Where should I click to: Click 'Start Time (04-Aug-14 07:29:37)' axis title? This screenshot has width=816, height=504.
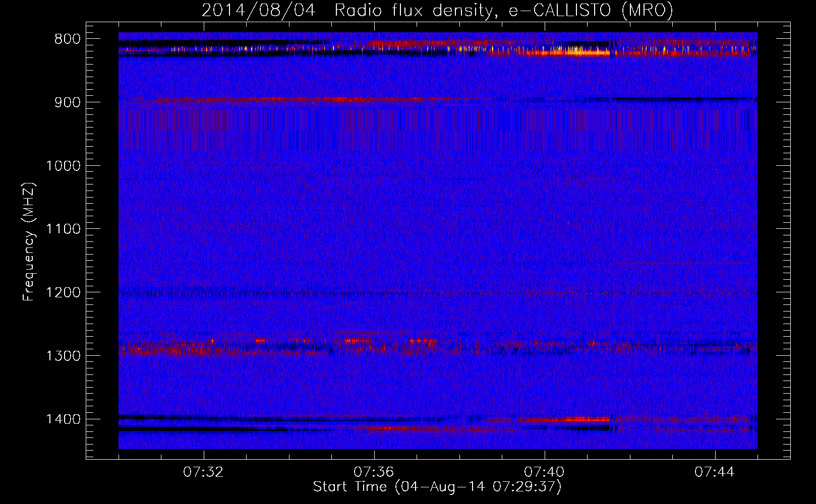tap(437, 487)
